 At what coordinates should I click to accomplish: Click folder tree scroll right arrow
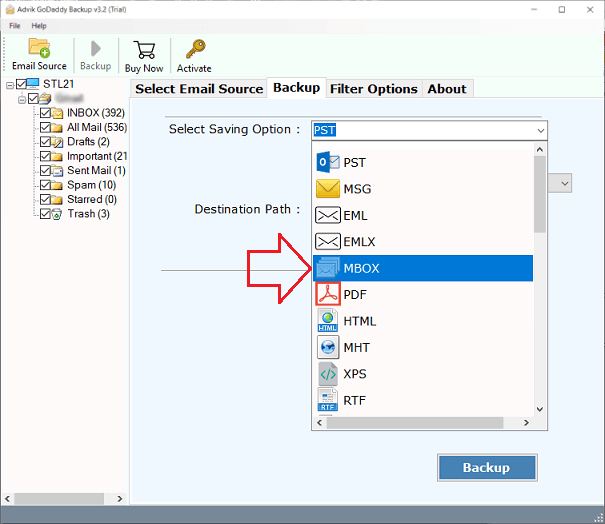click(x=120, y=499)
